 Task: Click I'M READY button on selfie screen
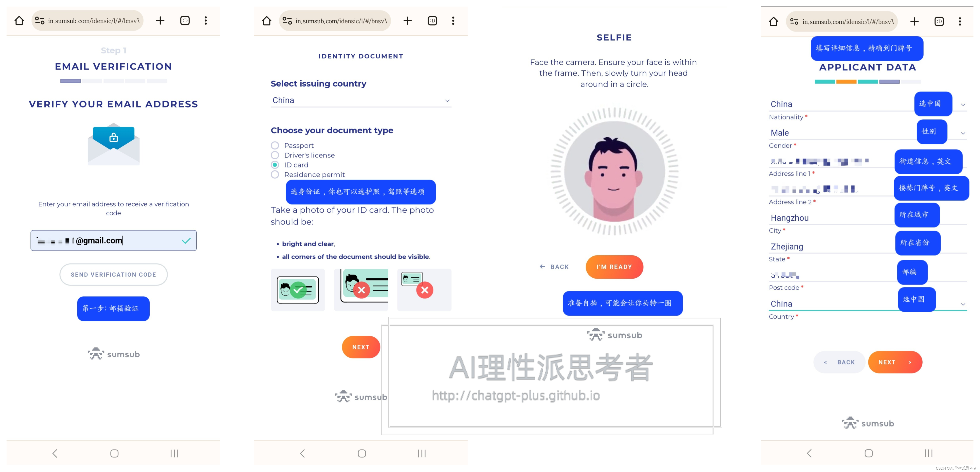(614, 267)
